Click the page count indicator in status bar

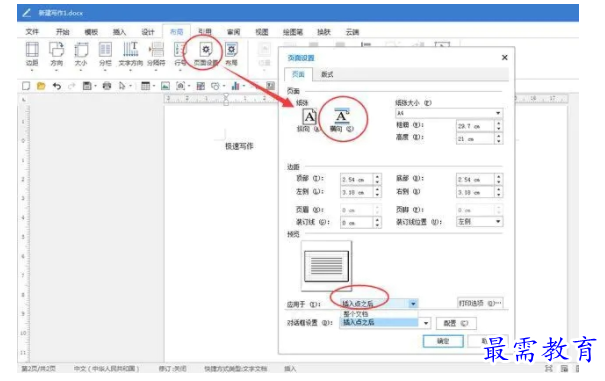38,369
